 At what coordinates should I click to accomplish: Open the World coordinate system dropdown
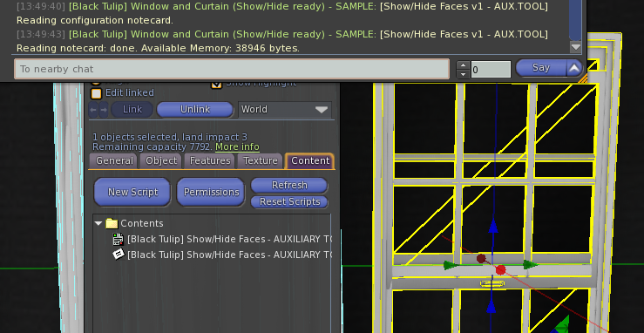pos(285,110)
